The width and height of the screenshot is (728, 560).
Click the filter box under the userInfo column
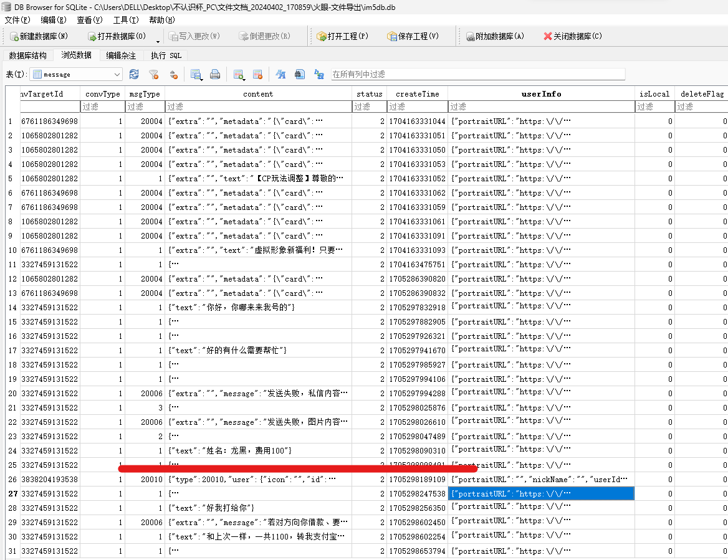pyautogui.click(x=541, y=107)
